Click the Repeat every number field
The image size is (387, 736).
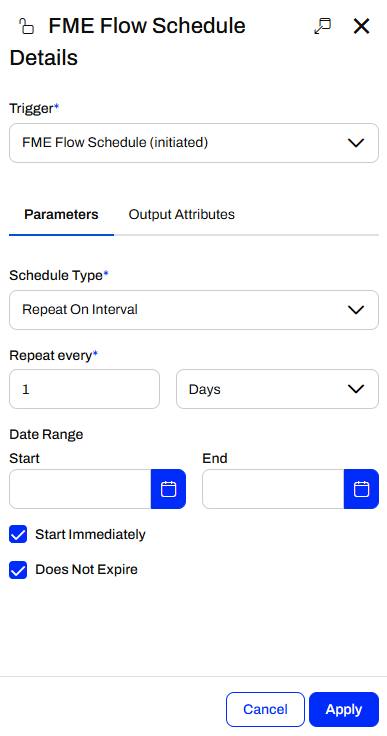(x=85, y=389)
